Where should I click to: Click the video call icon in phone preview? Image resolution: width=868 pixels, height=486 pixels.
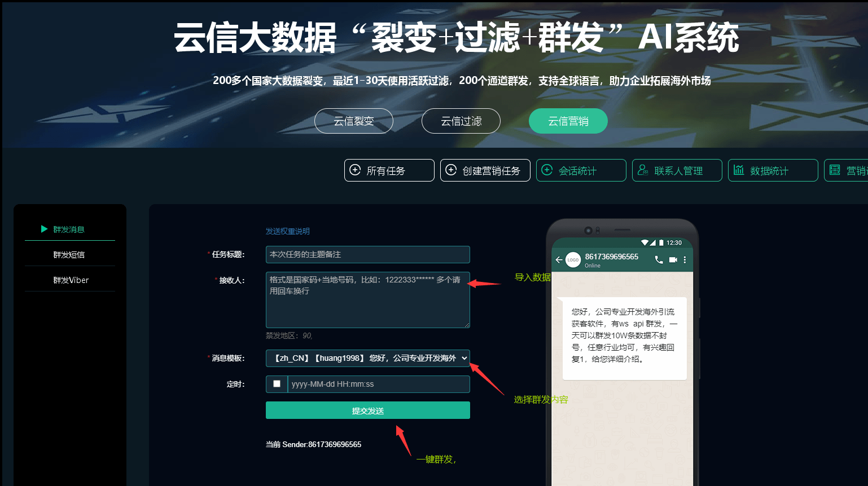(x=673, y=260)
